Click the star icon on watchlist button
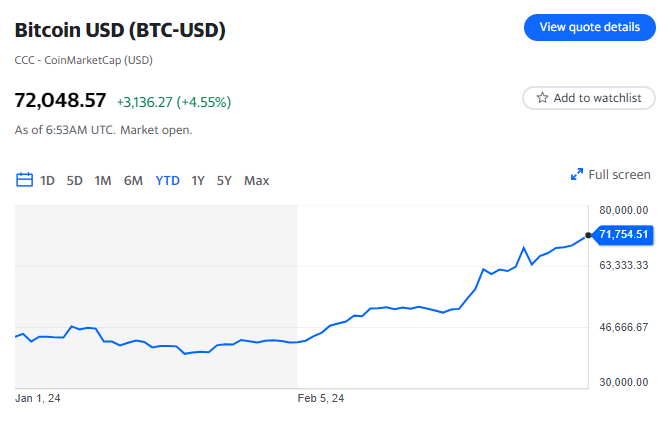Viewport: 670px width, 426px height. (542, 98)
